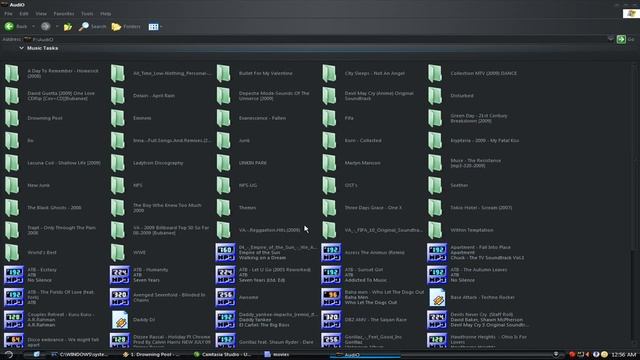Click the greyed-out Forward arrow button

(x=45, y=27)
